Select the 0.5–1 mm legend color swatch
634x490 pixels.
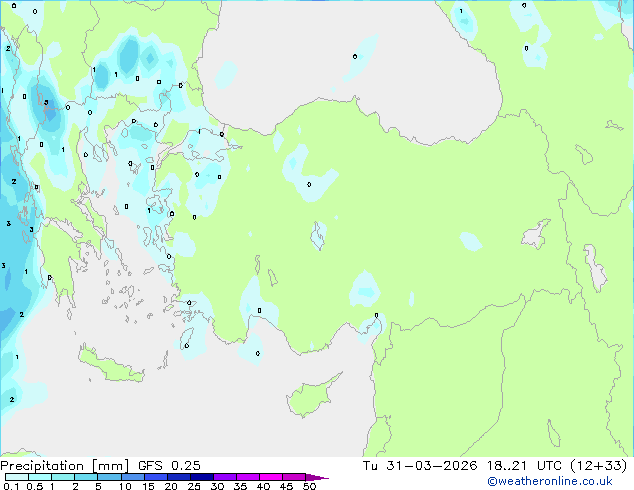point(40,477)
